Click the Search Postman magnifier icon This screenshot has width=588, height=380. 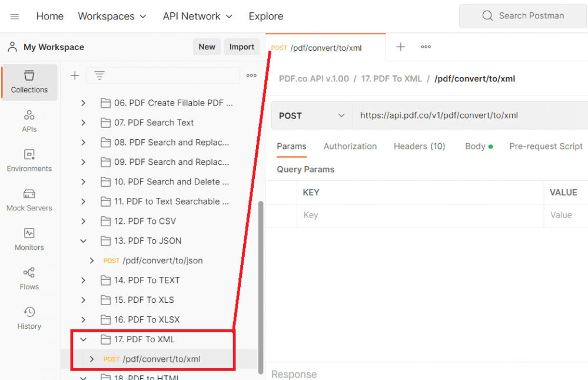click(x=487, y=16)
